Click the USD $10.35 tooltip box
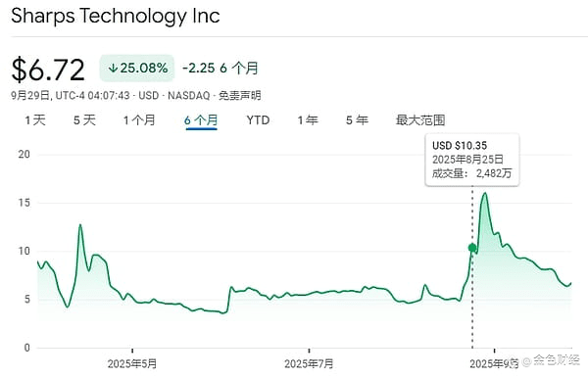 472,160
